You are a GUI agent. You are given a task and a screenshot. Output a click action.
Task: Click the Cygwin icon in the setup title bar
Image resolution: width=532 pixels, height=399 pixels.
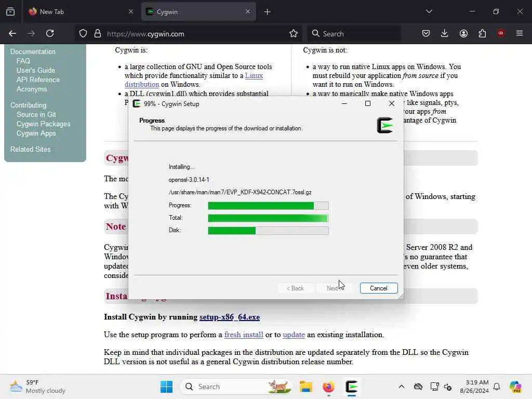pos(137,104)
